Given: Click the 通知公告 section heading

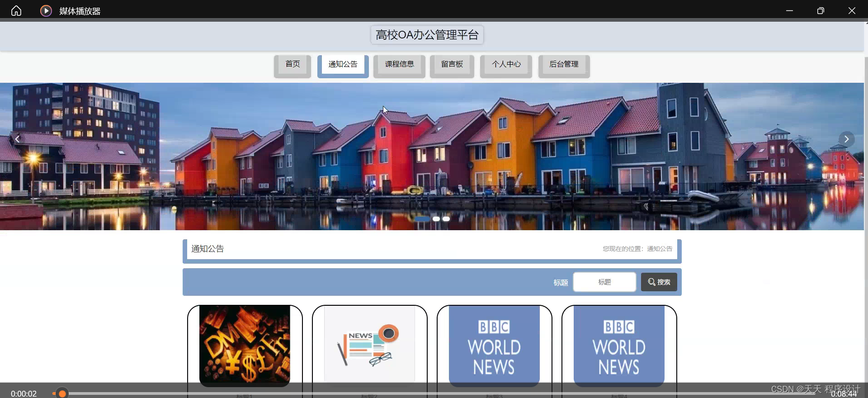Looking at the screenshot, I should pos(208,249).
